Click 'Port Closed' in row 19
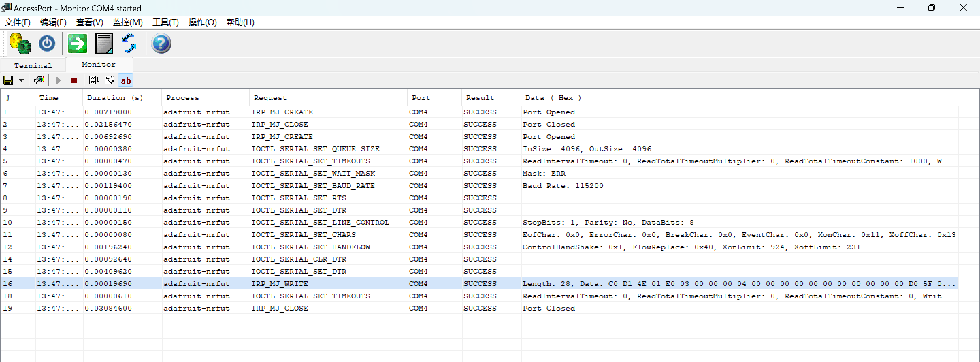Viewport: 980px width, 362px height. click(549, 308)
